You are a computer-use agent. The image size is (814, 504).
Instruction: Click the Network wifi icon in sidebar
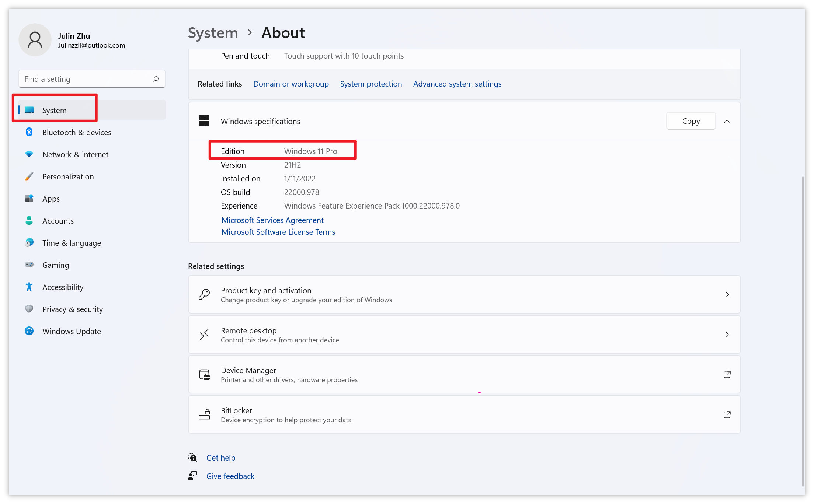(x=29, y=154)
